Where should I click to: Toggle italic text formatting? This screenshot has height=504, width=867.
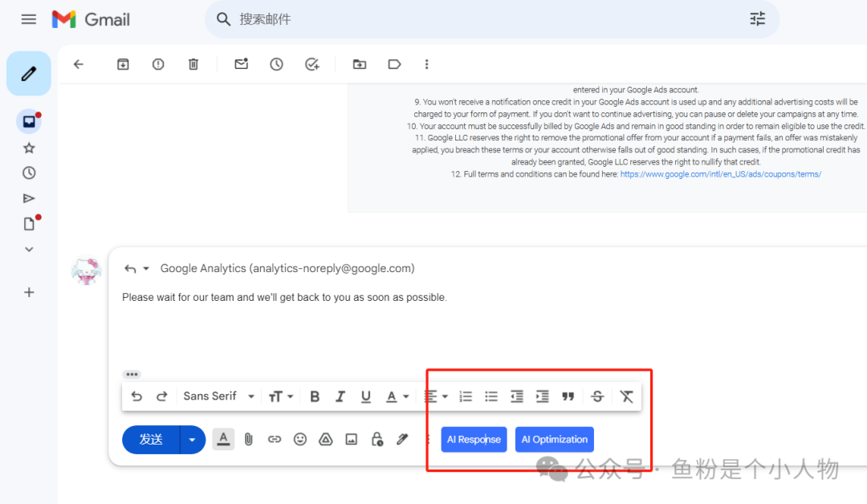[x=340, y=396]
